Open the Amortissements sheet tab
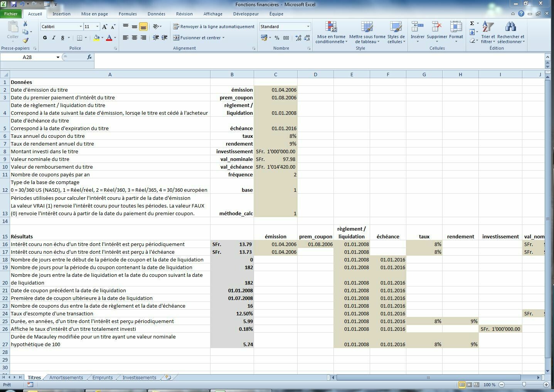This screenshot has height=392, width=554. (66, 377)
